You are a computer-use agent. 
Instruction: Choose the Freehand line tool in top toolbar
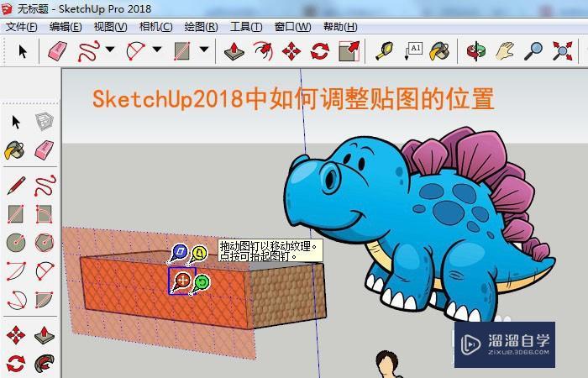tap(89, 51)
